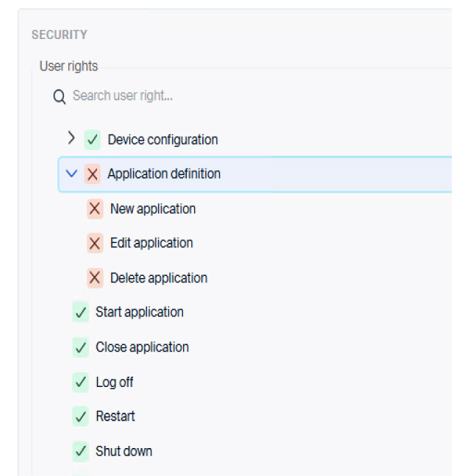Select the Start application label
This screenshot has height=476, width=452.
(140, 313)
